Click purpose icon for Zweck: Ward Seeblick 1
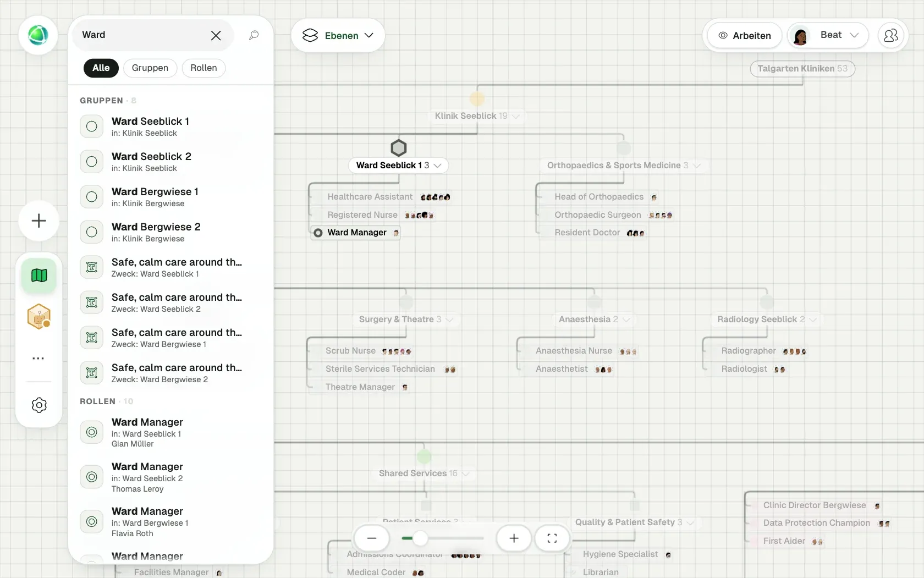Image resolution: width=924 pixels, height=578 pixels. (x=92, y=267)
